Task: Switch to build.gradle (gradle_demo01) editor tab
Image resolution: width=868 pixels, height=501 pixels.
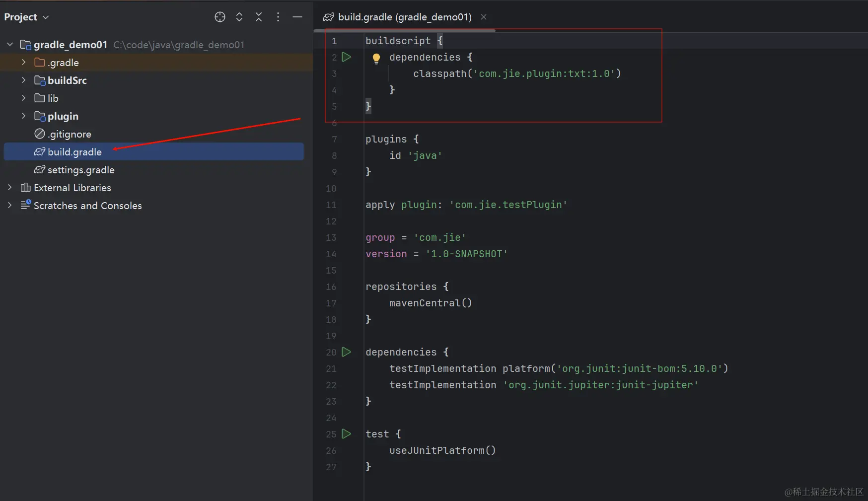Action: click(x=404, y=17)
